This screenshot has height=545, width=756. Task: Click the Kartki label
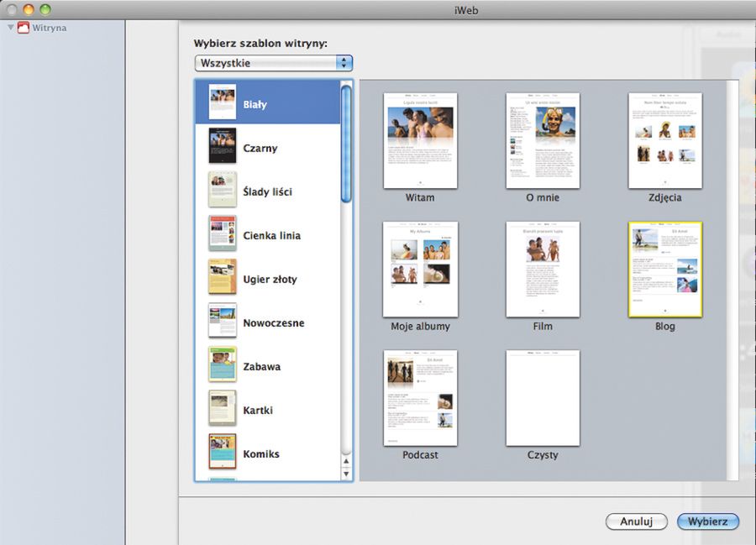tap(258, 411)
